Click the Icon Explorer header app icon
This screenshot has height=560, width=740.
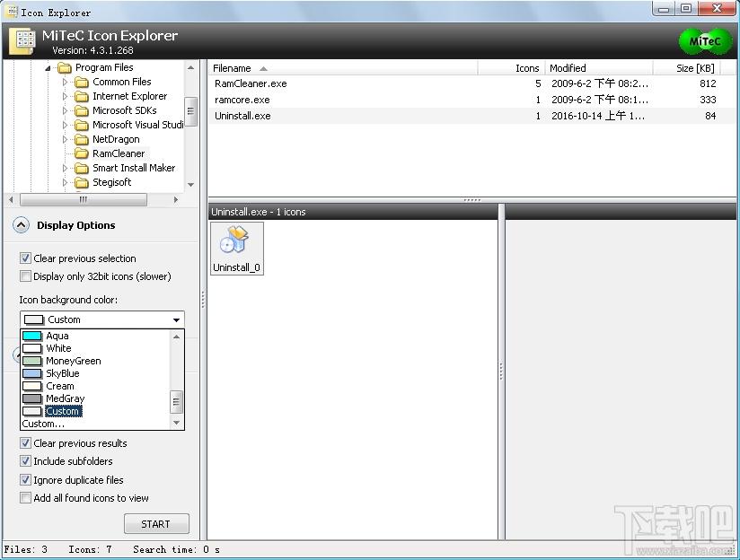point(22,41)
